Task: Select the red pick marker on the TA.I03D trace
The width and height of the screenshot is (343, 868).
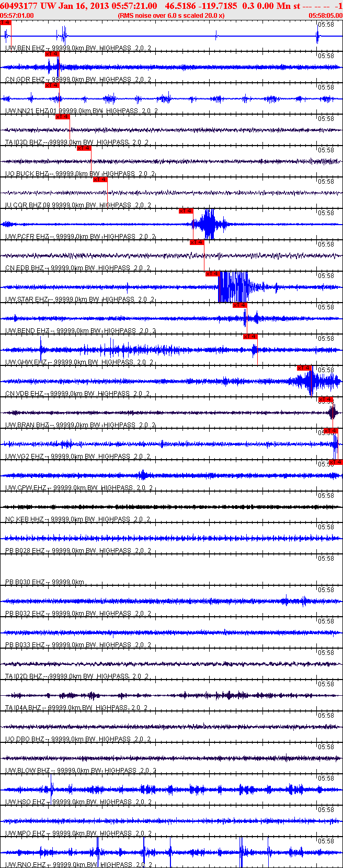Action: tap(63, 117)
